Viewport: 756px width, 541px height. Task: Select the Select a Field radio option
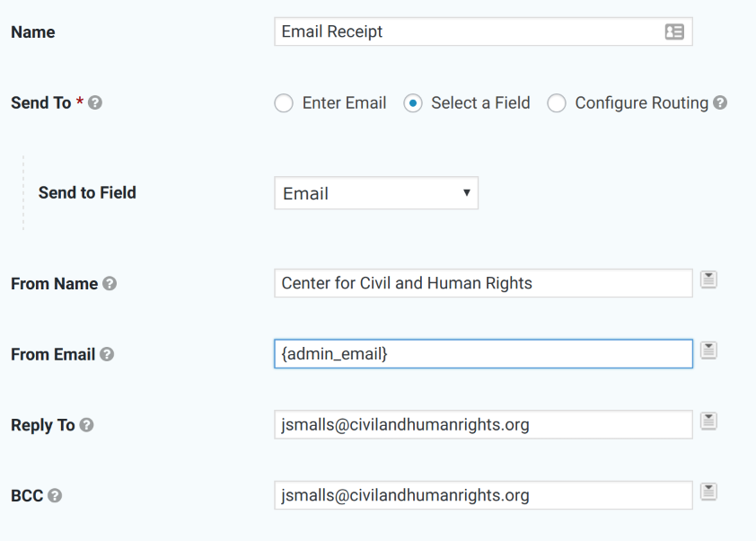click(x=413, y=102)
